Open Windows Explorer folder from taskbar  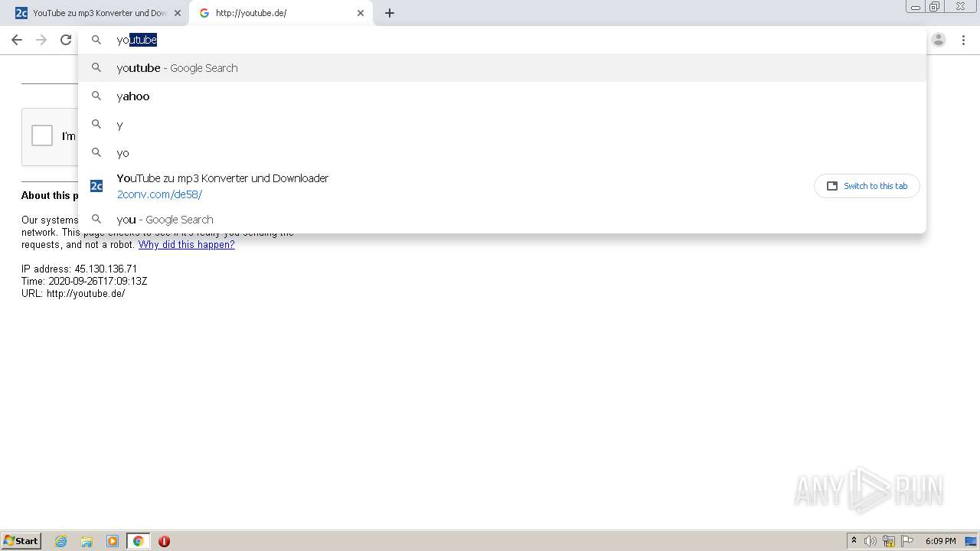(87, 541)
